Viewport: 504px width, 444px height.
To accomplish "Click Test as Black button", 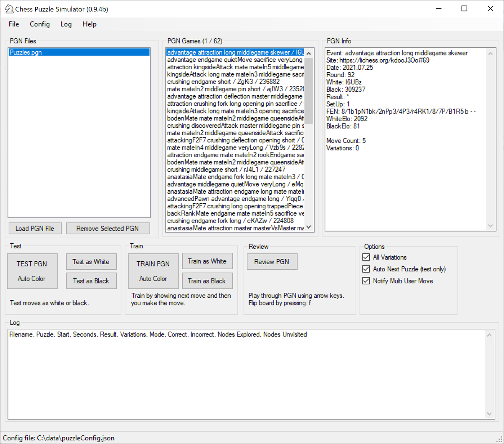I will coord(91,281).
